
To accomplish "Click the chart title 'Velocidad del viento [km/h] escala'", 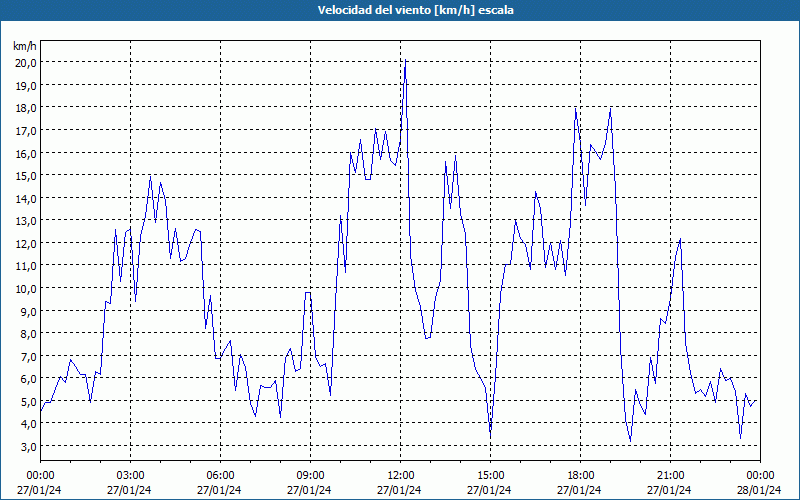I will tap(415, 10).
